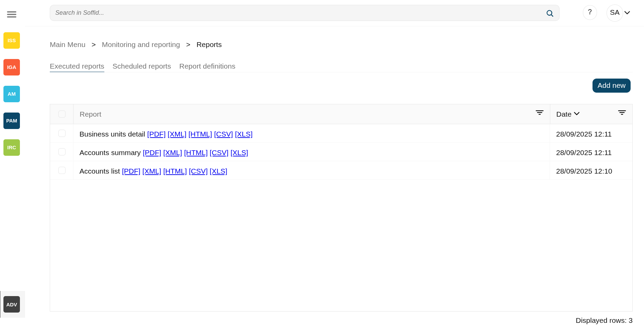Screen dimensions: 644x328
Task: Check the select-all header checkbox
Action: [x=62, y=114]
